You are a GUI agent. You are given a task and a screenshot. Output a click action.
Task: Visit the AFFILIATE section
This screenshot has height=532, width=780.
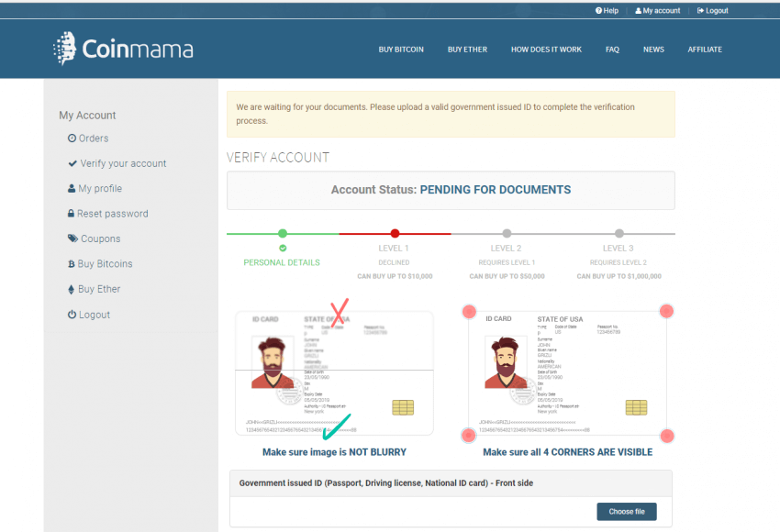pos(705,50)
